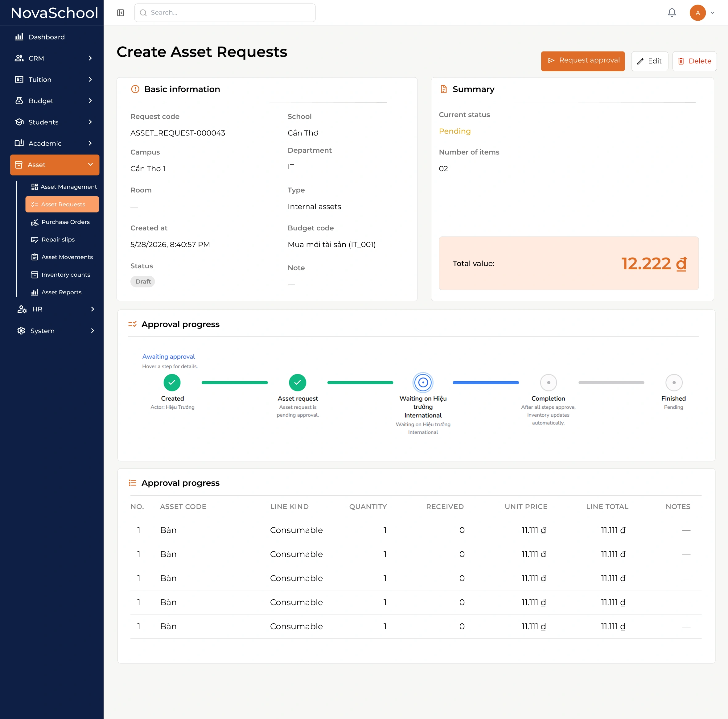Screen dimensions: 728x719
Task: Select the Repair slips icon
Action: 35,240
